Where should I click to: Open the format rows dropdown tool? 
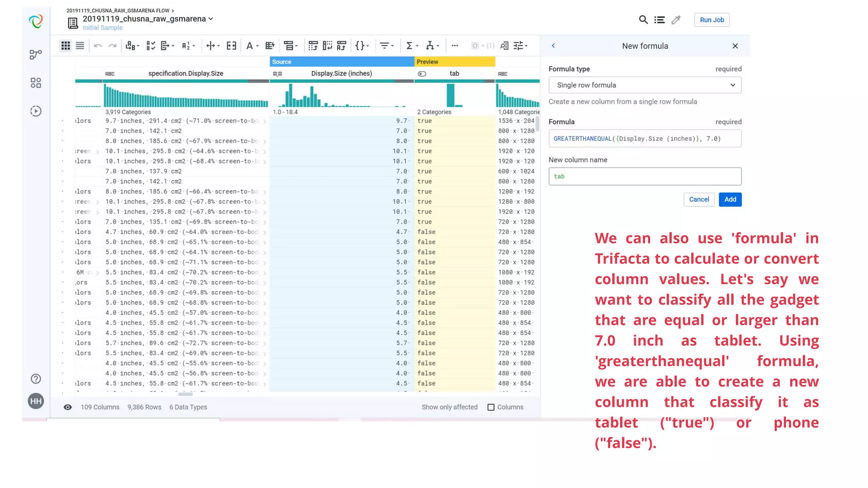(x=290, y=46)
